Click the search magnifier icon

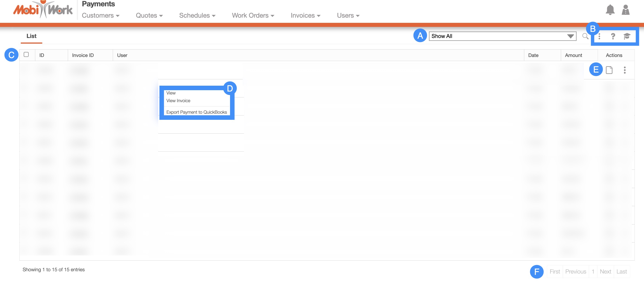[585, 36]
